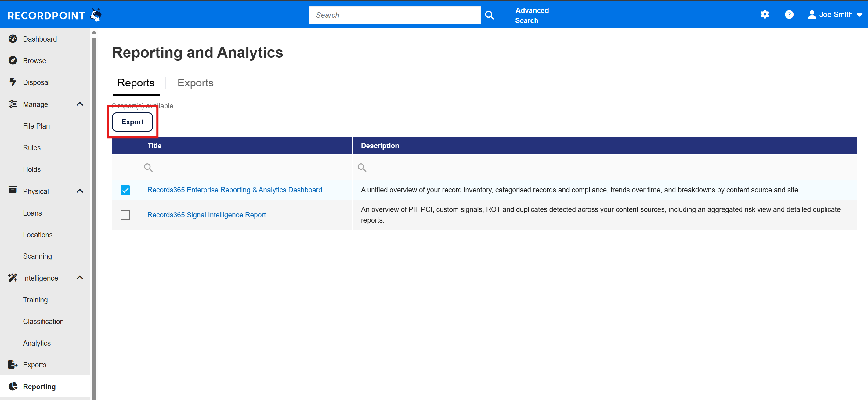Select the Reports tab
Viewport: 868px width, 400px height.
[136, 83]
